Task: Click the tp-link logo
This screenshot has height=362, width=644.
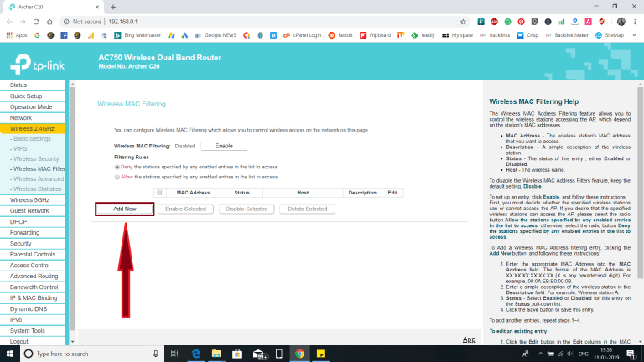Action: click(39, 63)
